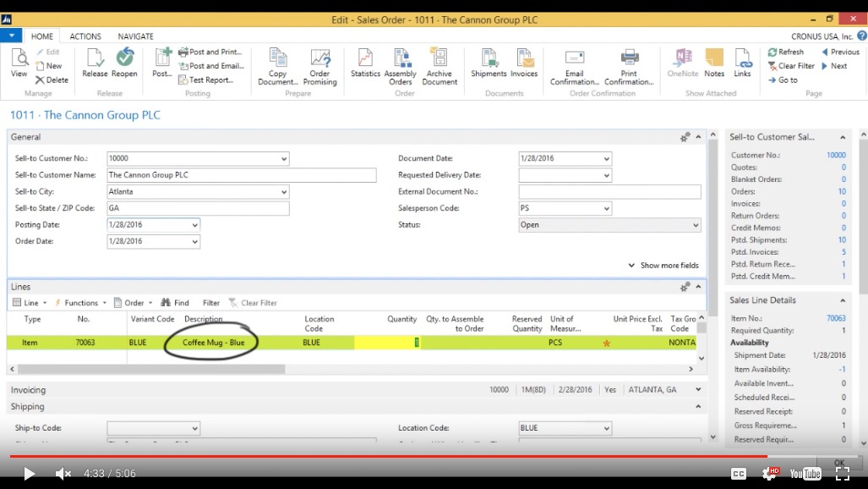Open Pstd. Invoices count link
The image size is (868, 489).
tap(843, 252)
